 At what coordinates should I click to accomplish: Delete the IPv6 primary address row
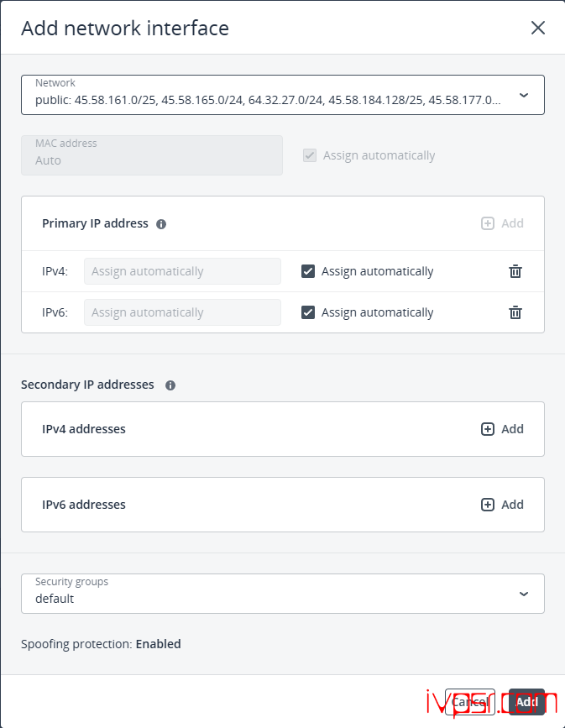(x=515, y=312)
